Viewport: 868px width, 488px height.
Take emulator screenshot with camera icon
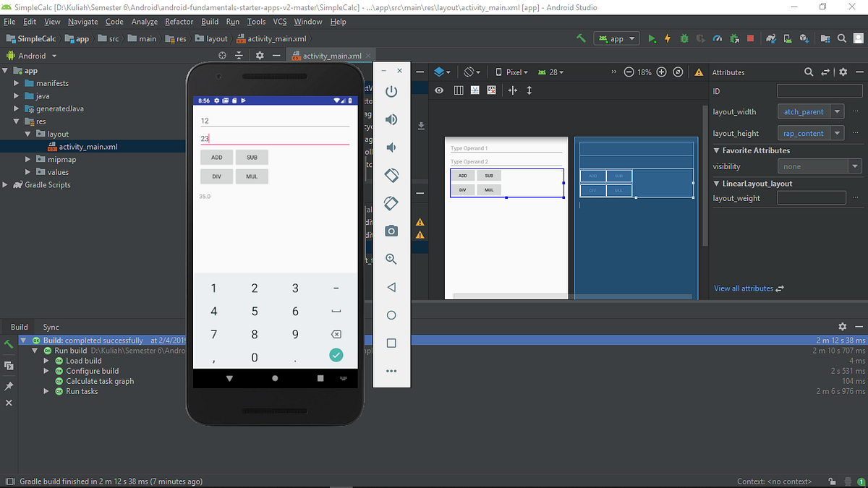tap(391, 231)
